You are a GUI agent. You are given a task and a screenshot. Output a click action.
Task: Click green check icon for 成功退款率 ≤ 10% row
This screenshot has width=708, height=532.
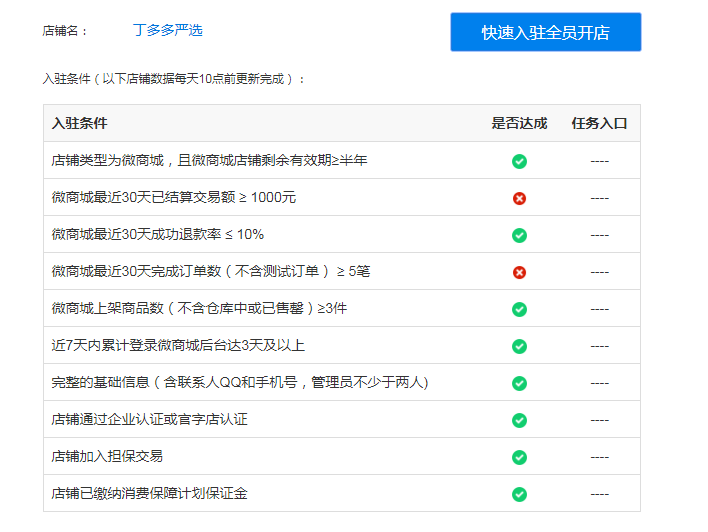pyautogui.click(x=519, y=235)
